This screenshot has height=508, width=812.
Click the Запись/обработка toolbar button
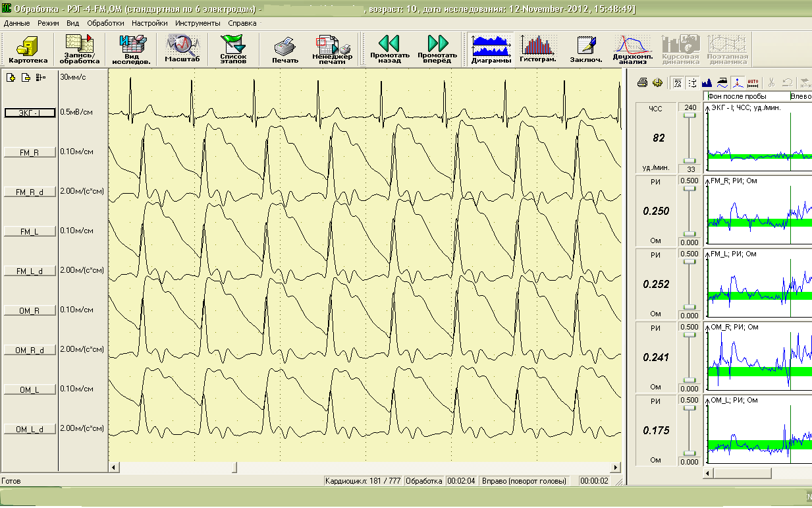pyautogui.click(x=79, y=49)
